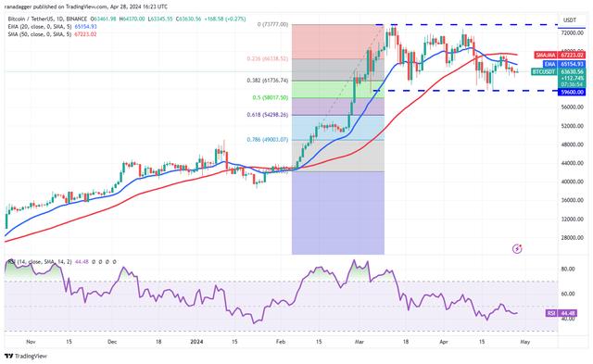This screenshot has height=364, width=593.
Task: Click the purple lightning bolt icon
Action: (x=517, y=249)
